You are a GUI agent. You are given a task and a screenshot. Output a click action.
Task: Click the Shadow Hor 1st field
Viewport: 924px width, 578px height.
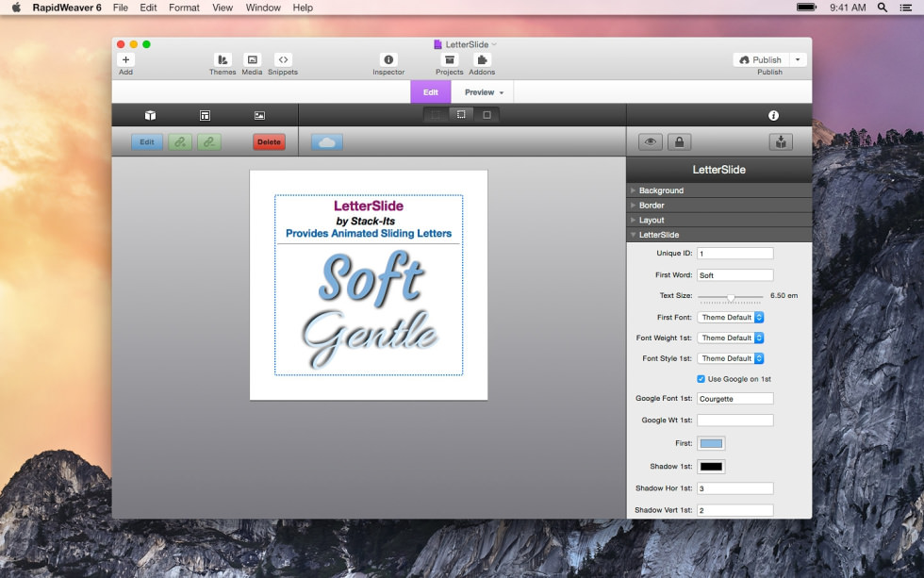(734, 488)
